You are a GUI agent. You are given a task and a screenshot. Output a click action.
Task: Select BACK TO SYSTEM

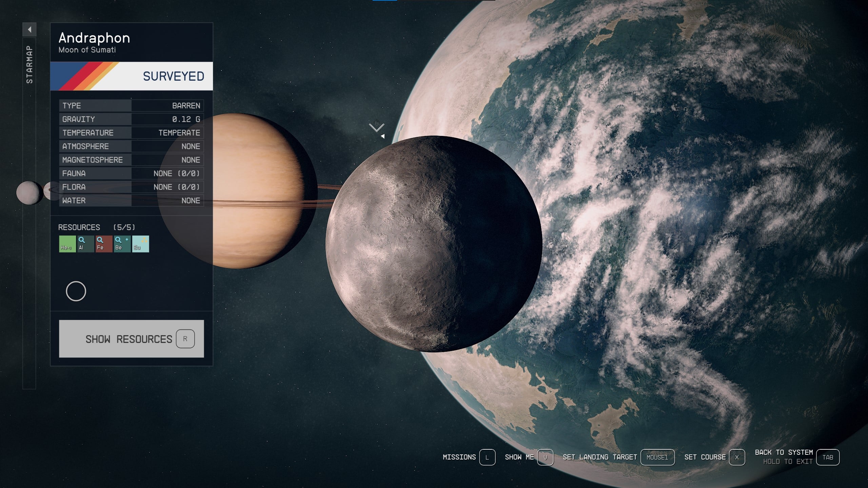pos(784,452)
